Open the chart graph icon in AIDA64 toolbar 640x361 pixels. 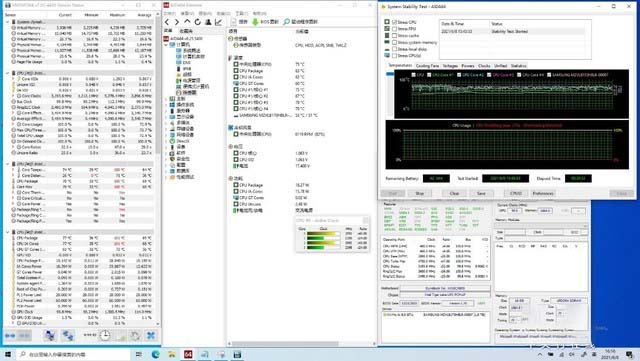point(218,22)
